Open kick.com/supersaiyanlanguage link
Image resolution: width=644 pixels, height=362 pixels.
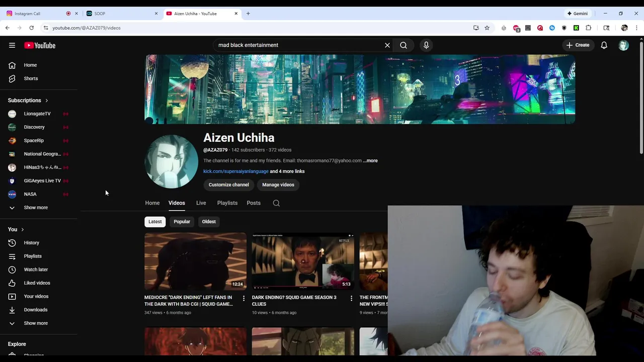point(236,171)
